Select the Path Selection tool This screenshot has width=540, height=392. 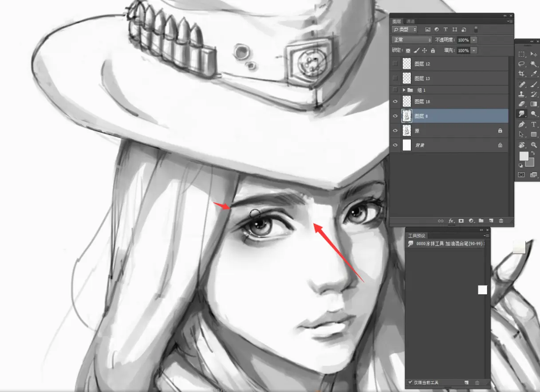pos(522,134)
